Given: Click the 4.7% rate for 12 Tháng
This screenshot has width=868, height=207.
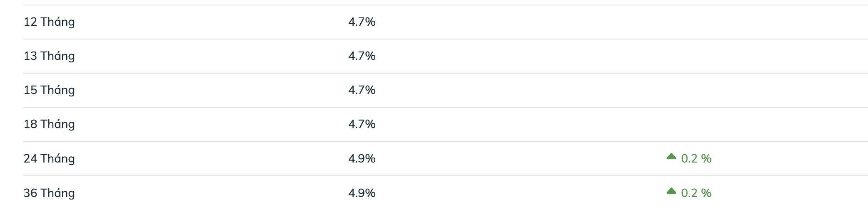Looking at the screenshot, I should [x=362, y=22].
